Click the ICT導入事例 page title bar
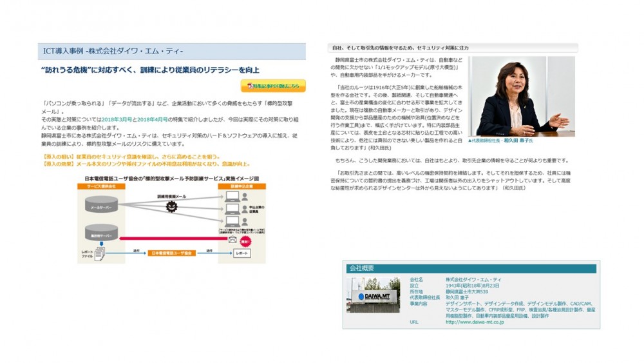The width and height of the screenshot is (644, 363). coord(172,52)
